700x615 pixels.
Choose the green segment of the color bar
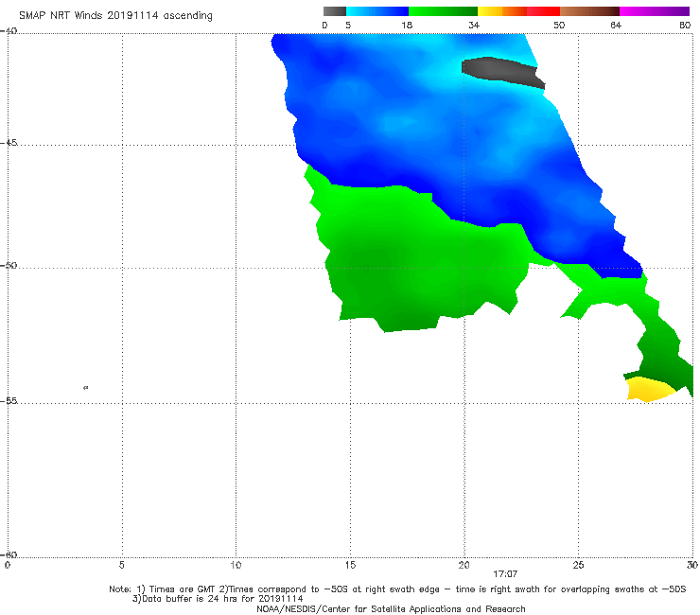tap(444, 11)
